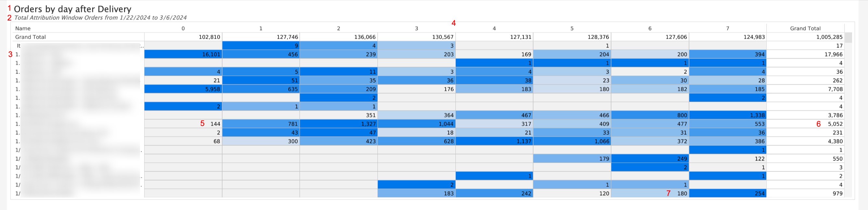Viewport: 868px width, 210px height.
Task: Click the row total 5,052
Action: point(805,124)
